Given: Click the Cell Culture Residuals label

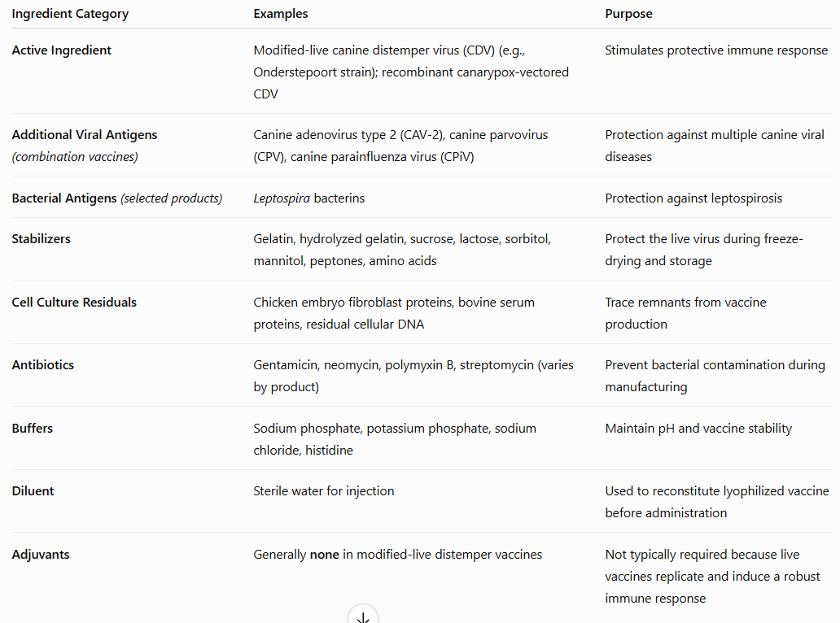Looking at the screenshot, I should (74, 303).
